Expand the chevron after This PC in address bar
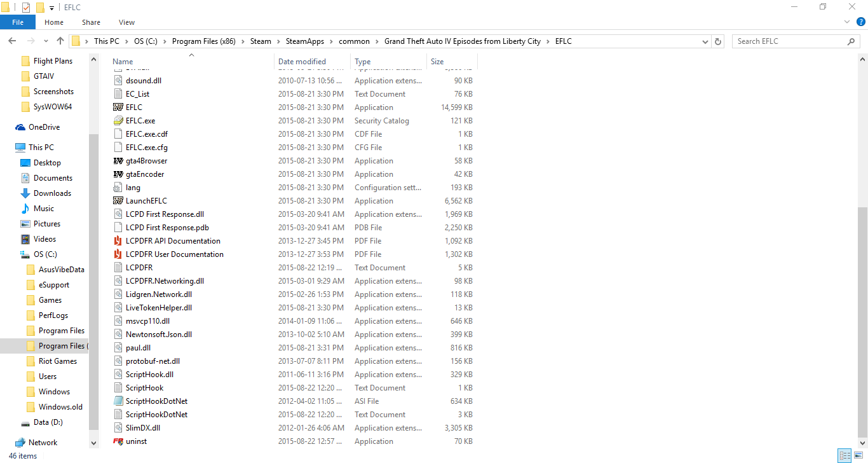Viewport: 868px width, 463px height. click(126, 41)
